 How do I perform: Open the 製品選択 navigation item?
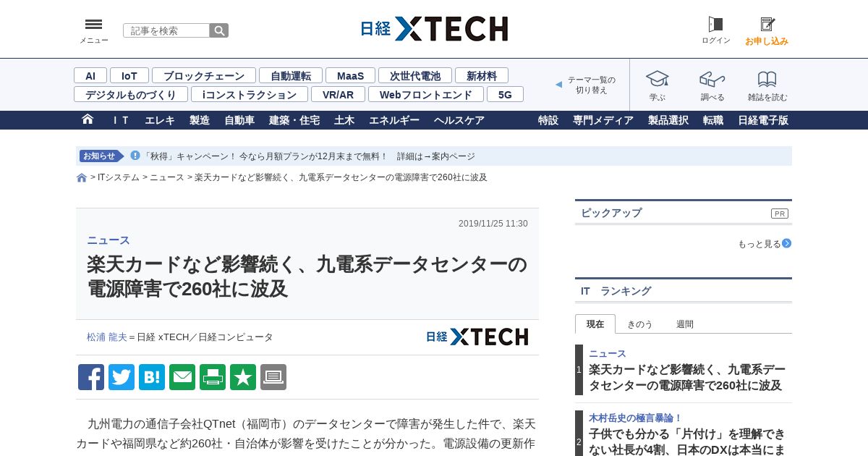[x=668, y=120]
